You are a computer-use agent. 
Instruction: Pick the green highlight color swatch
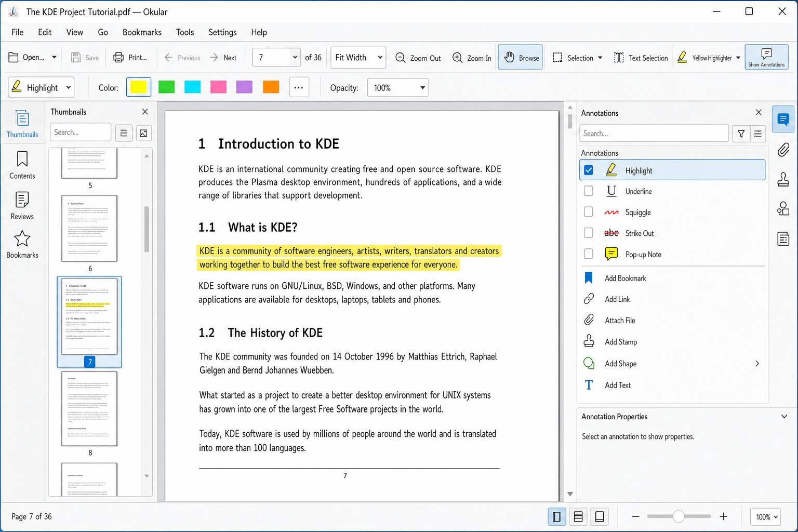pyautogui.click(x=166, y=87)
